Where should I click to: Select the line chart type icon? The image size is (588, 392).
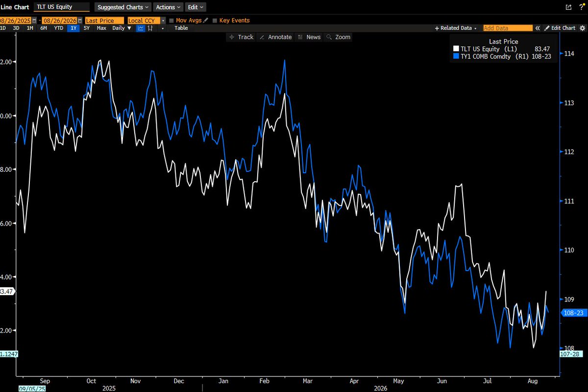[141, 28]
